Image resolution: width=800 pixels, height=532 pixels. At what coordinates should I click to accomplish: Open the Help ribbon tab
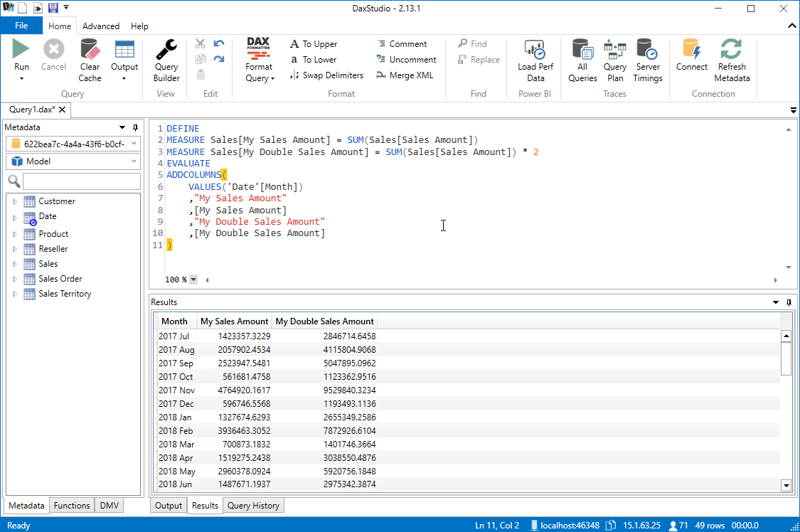click(x=139, y=26)
